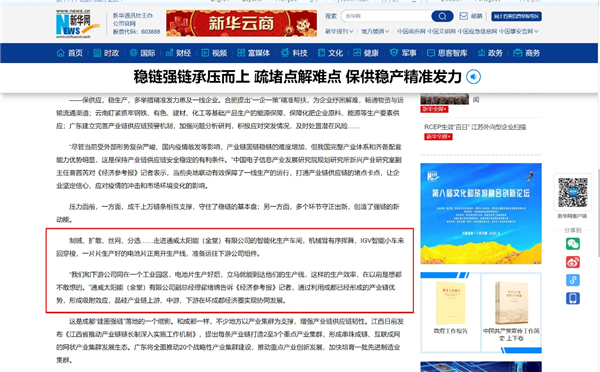Image resolution: width=600 pixels, height=372 pixels.
Task: Play article audio with speaker icon
Action: 473,77
